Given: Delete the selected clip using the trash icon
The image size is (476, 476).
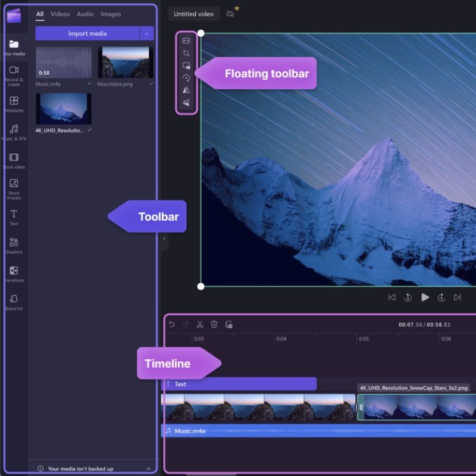Looking at the screenshot, I should pos(215,323).
